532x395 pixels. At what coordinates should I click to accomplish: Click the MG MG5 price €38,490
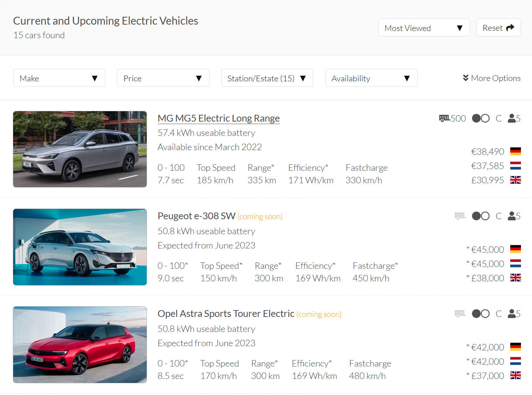coord(487,152)
